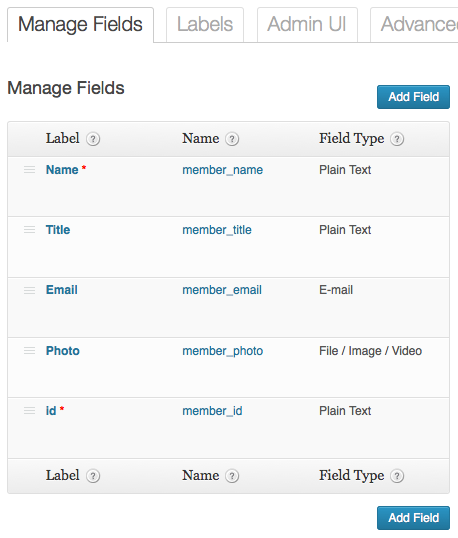Click the drag handle on the Photo row
Image resolution: width=458 pixels, height=538 pixels.
[x=30, y=350]
